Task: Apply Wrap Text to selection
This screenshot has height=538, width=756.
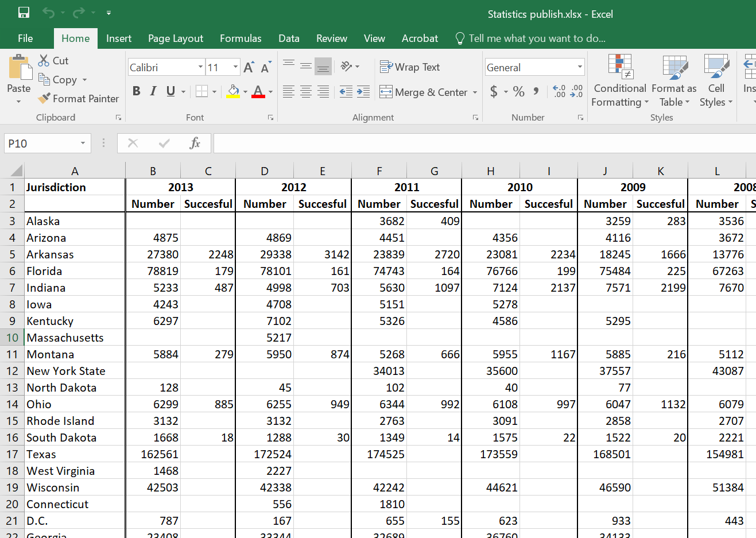Action: coord(409,67)
